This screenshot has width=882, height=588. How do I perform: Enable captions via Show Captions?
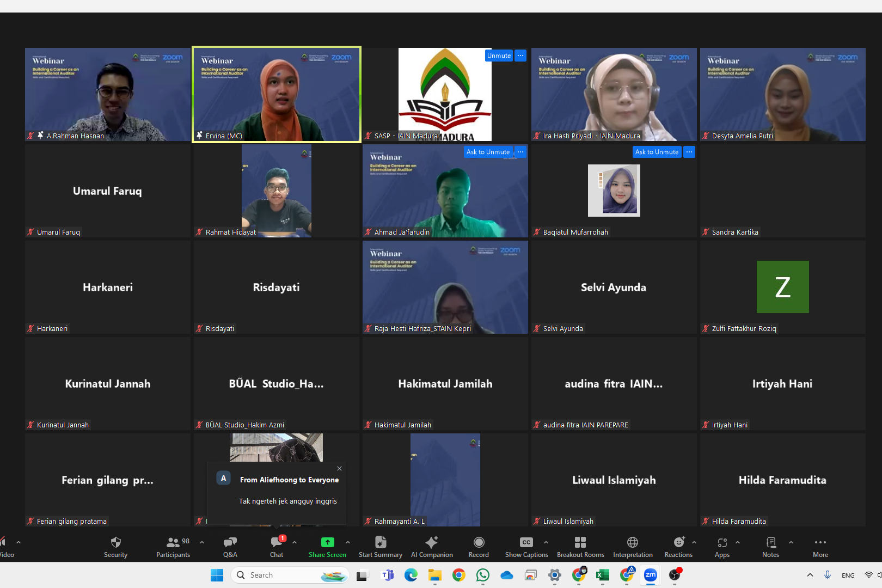tap(526, 546)
